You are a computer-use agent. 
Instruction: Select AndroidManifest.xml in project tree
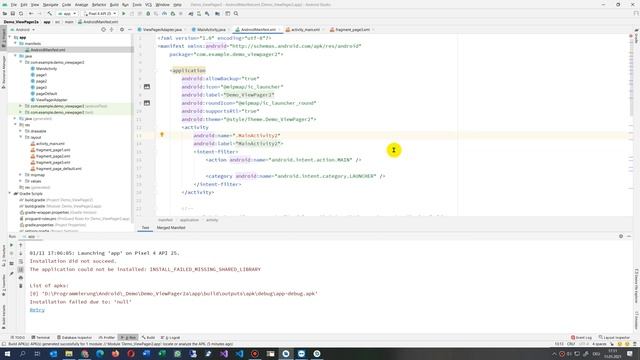tap(48, 50)
